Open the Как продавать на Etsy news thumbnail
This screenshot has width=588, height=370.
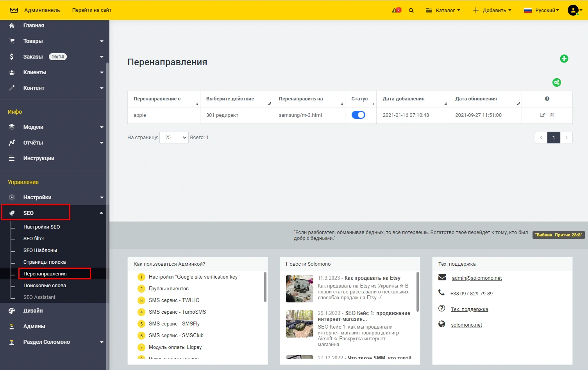tap(299, 289)
